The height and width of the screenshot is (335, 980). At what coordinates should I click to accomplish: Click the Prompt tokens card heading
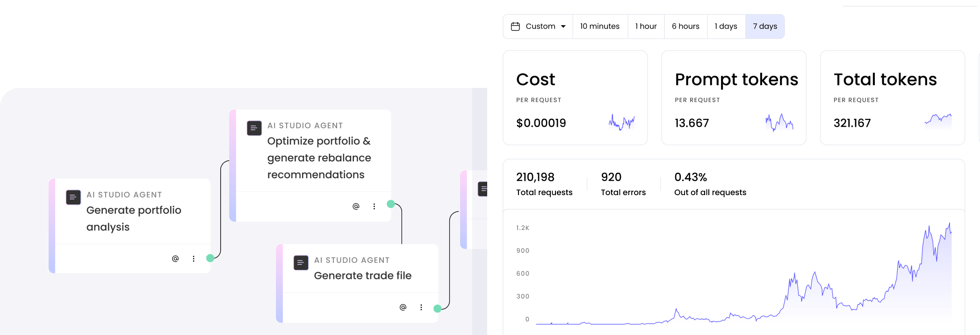tap(736, 80)
